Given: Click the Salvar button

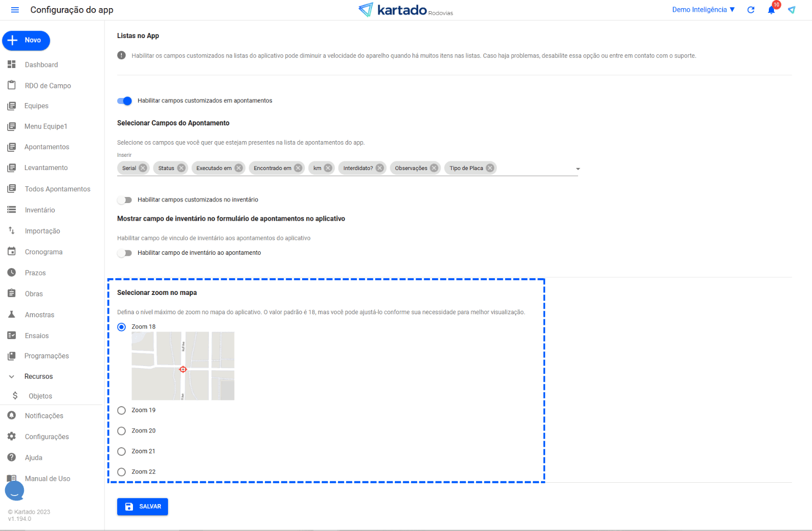Looking at the screenshot, I should point(143,507).
